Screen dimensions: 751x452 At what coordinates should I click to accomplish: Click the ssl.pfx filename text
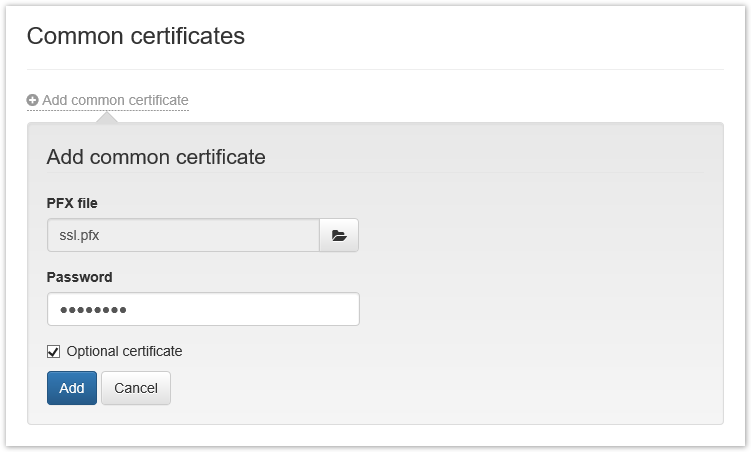coord(80,236)
